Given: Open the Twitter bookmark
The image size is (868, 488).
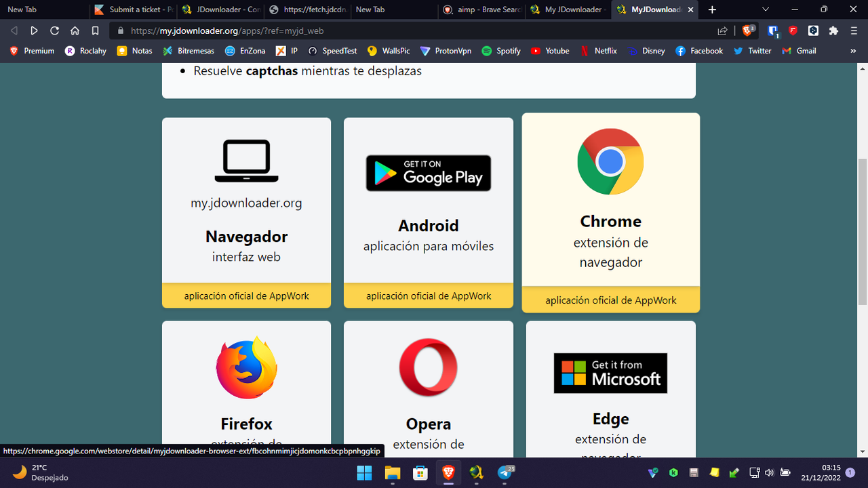Looking at the screenshot, I should [x=753, y=51].
